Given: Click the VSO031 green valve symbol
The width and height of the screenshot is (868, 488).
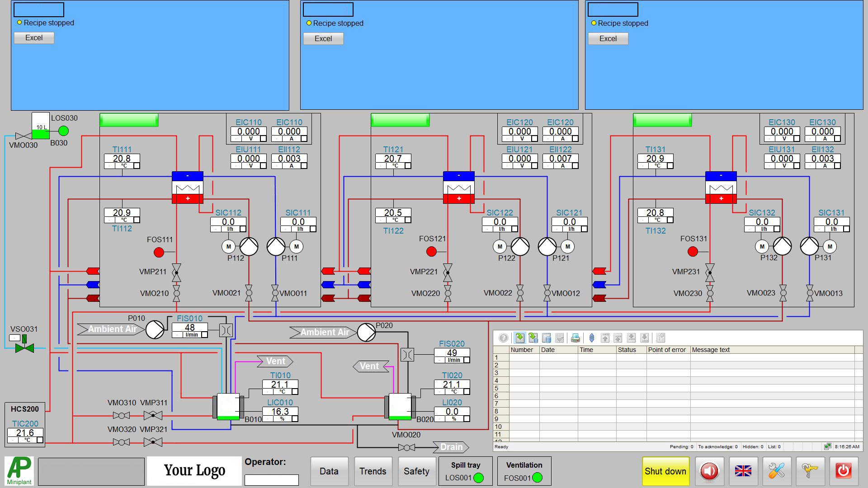Looking at the screenshot, I should (24, 348).
